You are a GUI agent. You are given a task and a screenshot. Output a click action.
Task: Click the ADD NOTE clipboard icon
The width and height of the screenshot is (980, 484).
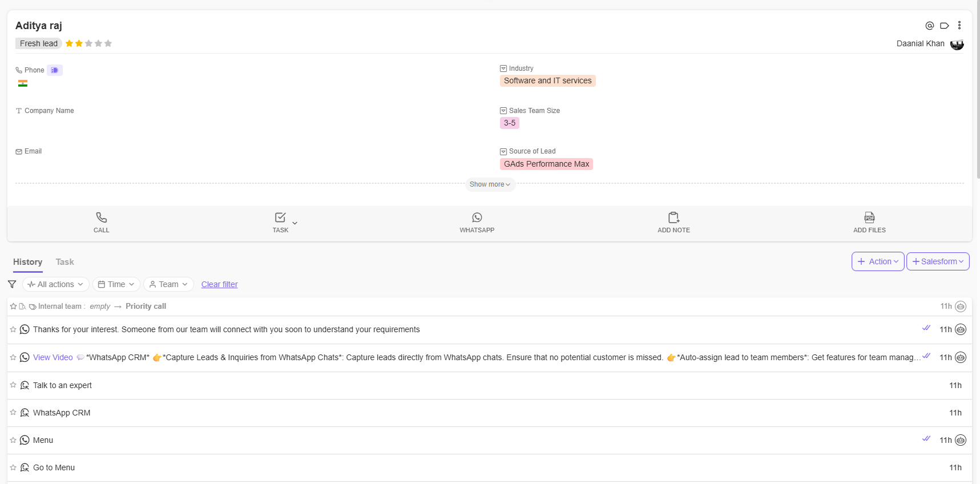click(x=674, y=217)
